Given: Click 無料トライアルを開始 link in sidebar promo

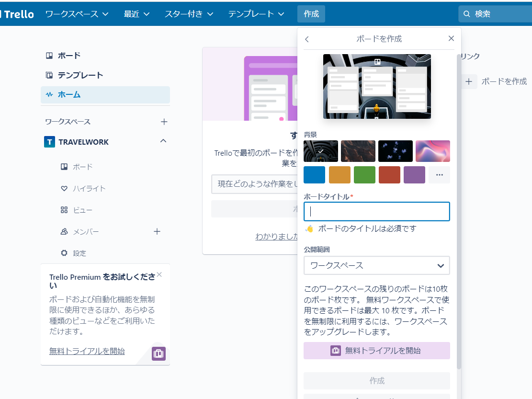Looking at the screenshot, I should pyautogui.click(x=87, y=351).
